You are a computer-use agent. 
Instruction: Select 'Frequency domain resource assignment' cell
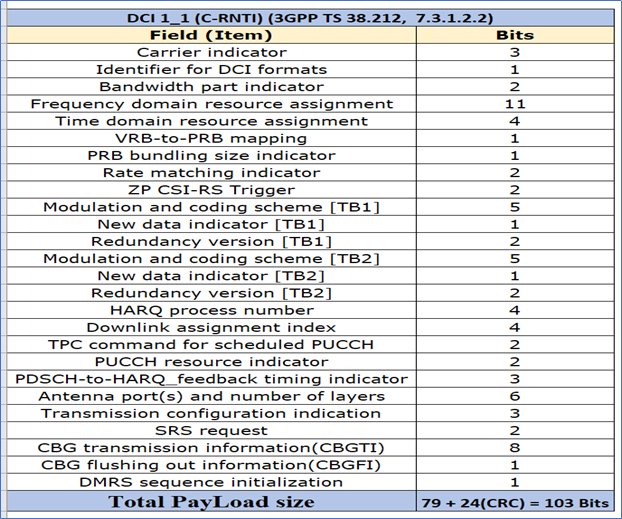(211, 104)
